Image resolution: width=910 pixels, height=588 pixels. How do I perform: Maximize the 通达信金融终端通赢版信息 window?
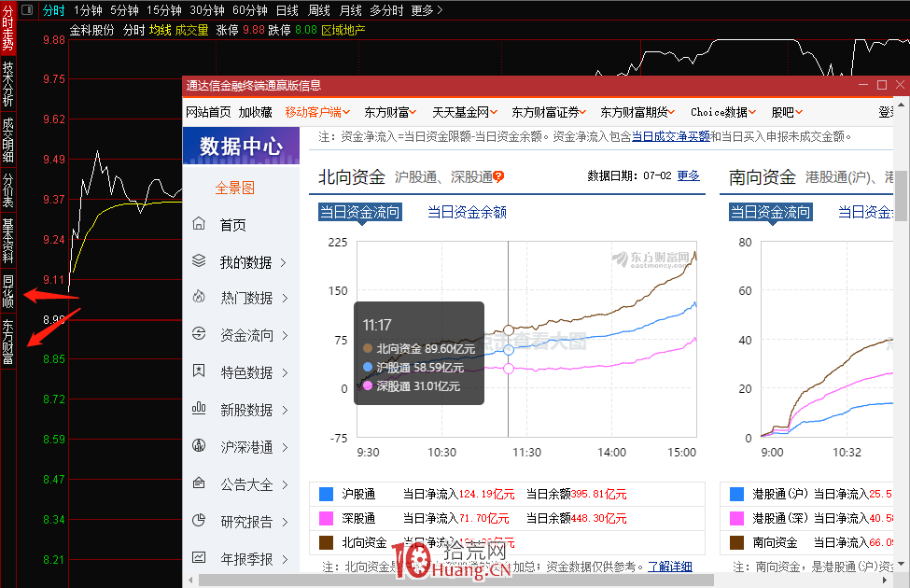point(882,85)
